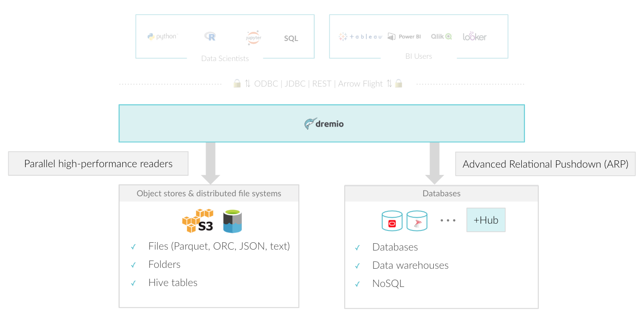Select the Azure Data Lake bucket icon

pyautogui.click(x=232, y=221)
